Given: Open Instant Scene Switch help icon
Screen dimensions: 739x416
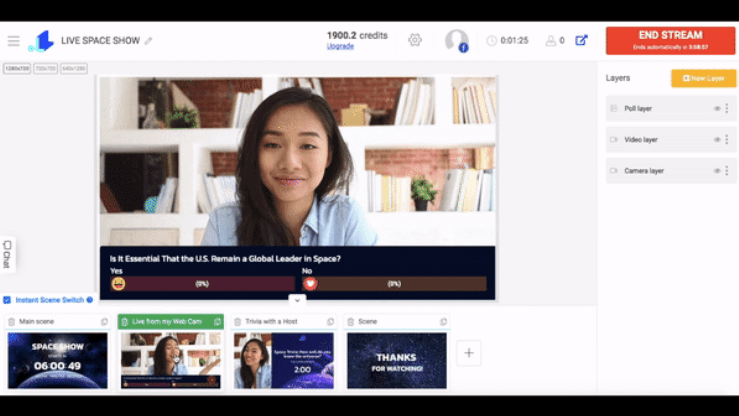Looking at the screenshot, I should pyautogui.click(x=90, y=300).
